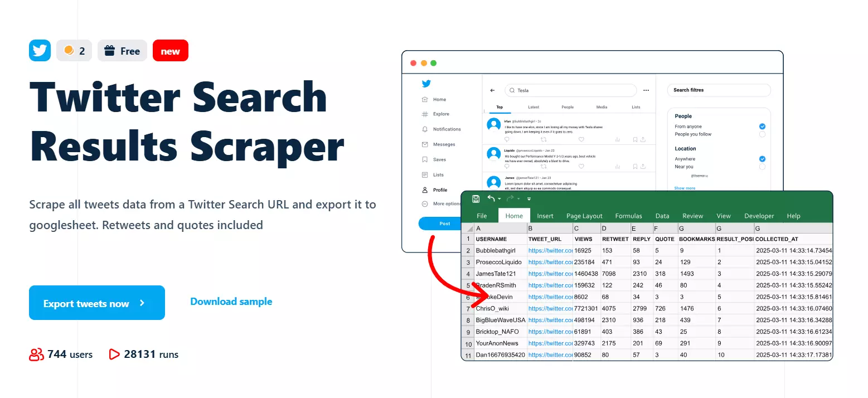Select the Near you location radio option
The image size is (868, 398).
(x=762, y=167)
